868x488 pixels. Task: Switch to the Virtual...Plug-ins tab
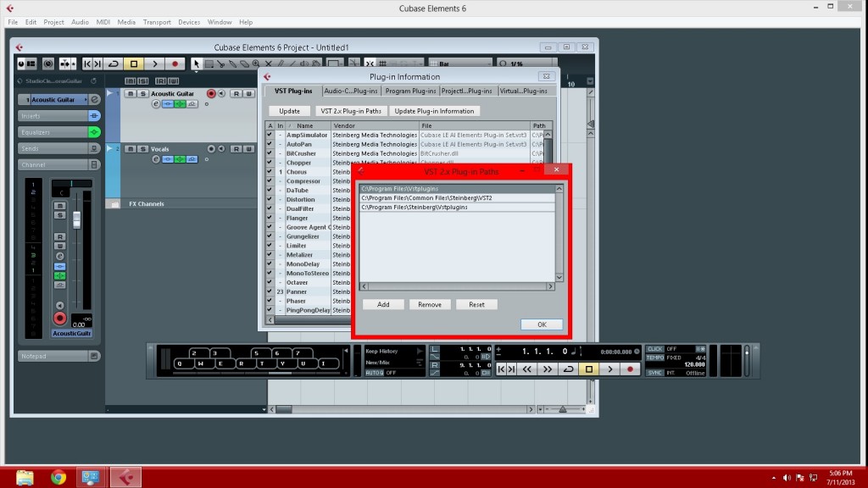[x=523, y=91]
